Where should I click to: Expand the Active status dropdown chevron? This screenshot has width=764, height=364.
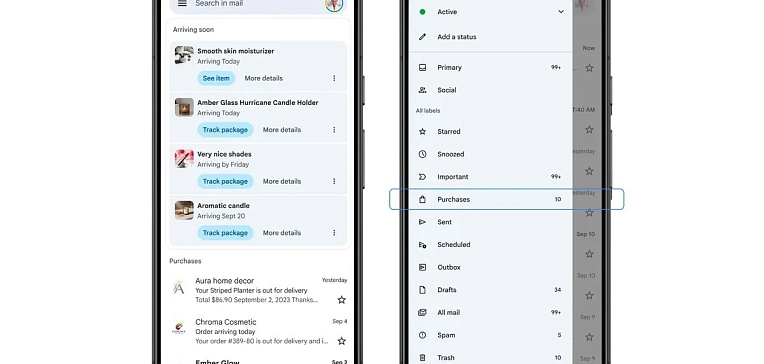click(x=561, y=12)
